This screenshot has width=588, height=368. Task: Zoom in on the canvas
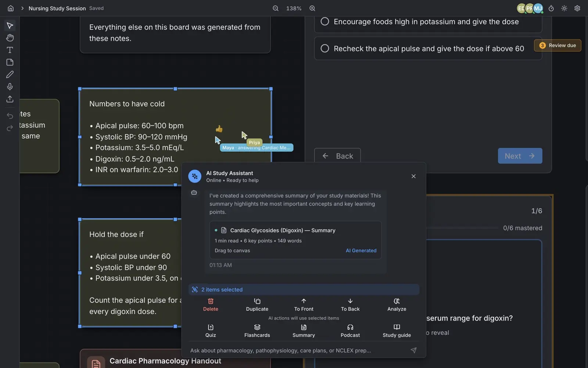point(312,8)
